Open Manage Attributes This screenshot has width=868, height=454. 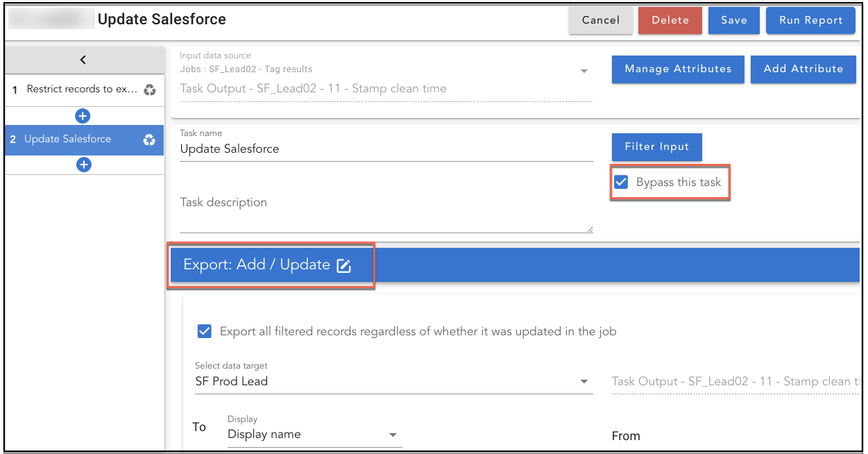click(678, 69)
